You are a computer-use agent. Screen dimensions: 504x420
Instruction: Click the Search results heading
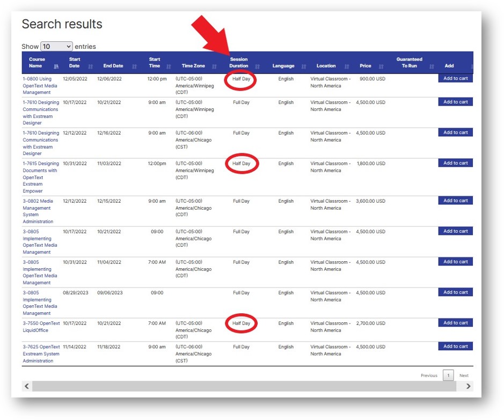[x=62, y=24]
